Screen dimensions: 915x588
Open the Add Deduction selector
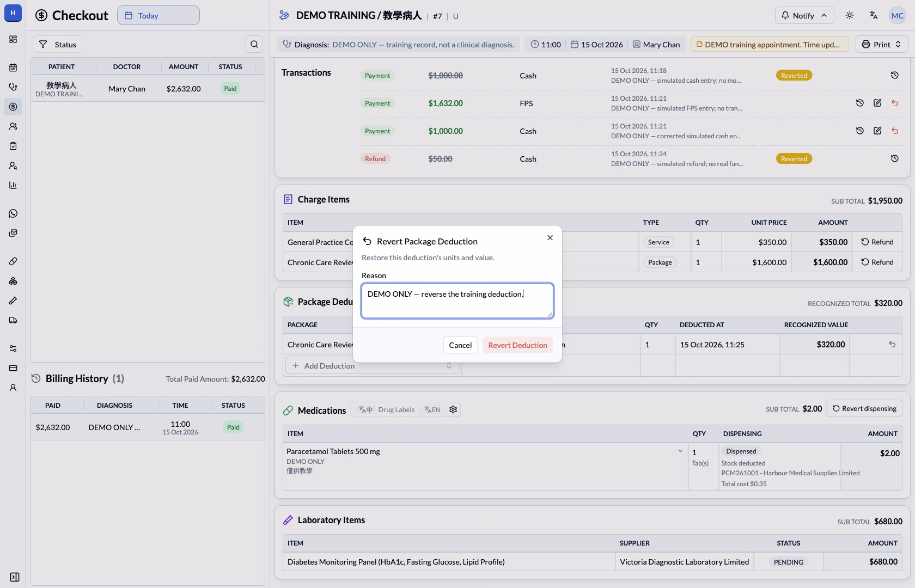tap(373, 365)
